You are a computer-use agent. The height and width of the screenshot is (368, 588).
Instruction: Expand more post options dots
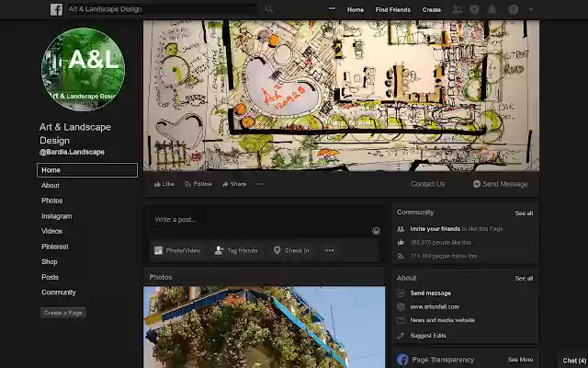pyautogui.click(x=329, y=250)
